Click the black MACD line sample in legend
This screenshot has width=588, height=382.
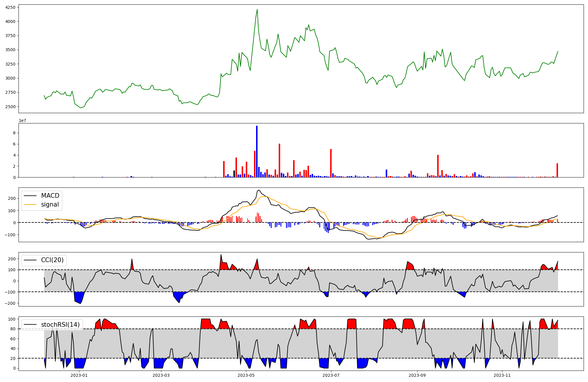click(x=30, y=196)
